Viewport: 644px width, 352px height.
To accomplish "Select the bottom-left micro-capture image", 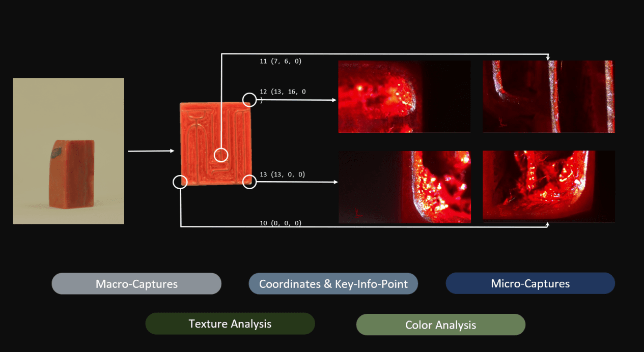I will coord(404,187).
